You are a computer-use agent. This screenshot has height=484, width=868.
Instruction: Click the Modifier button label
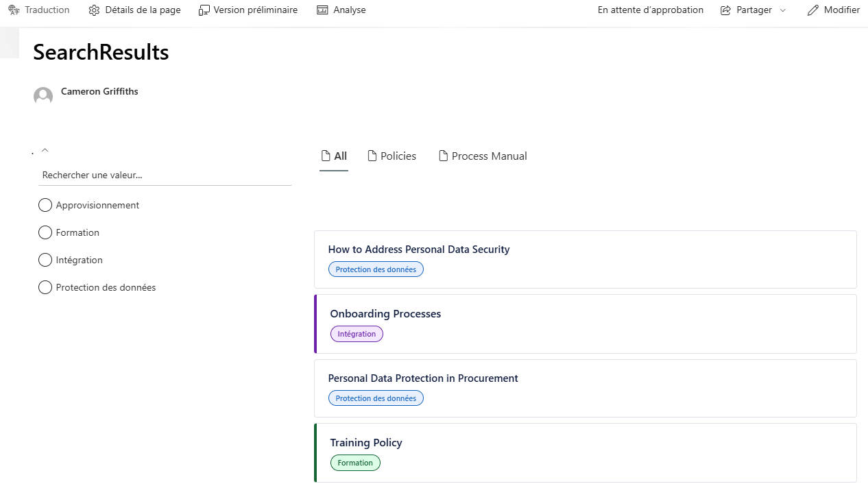point(842,10)
